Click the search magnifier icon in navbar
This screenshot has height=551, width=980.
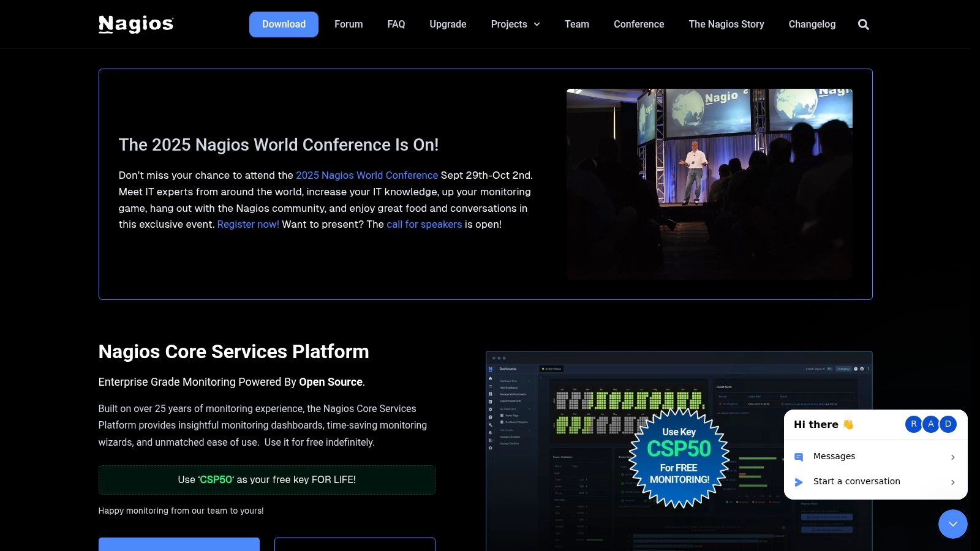click(863, 24)
